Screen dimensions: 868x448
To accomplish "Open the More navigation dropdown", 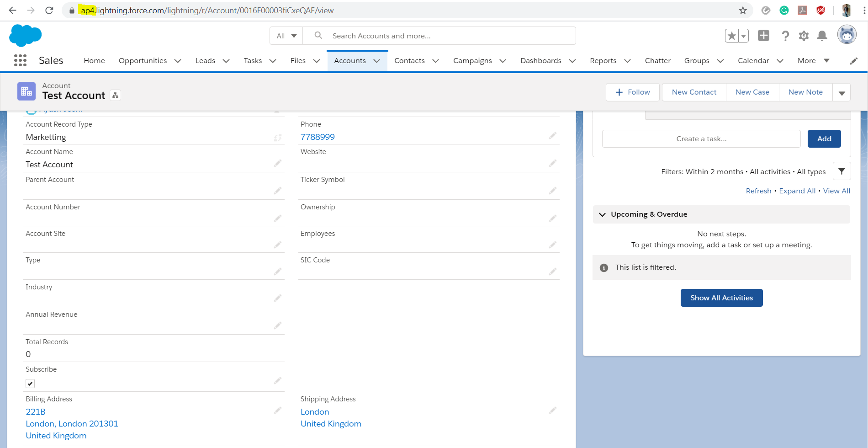I will pos(814,60).
